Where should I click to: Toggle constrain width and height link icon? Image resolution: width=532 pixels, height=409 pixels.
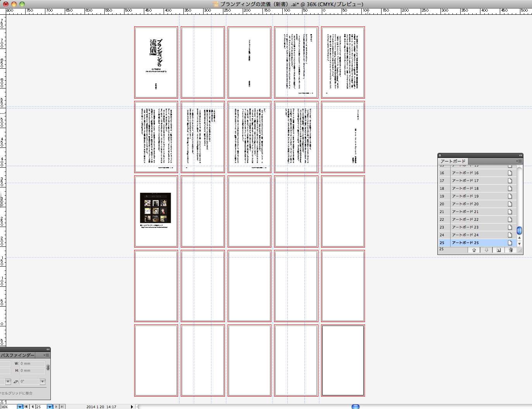(48, 367)
